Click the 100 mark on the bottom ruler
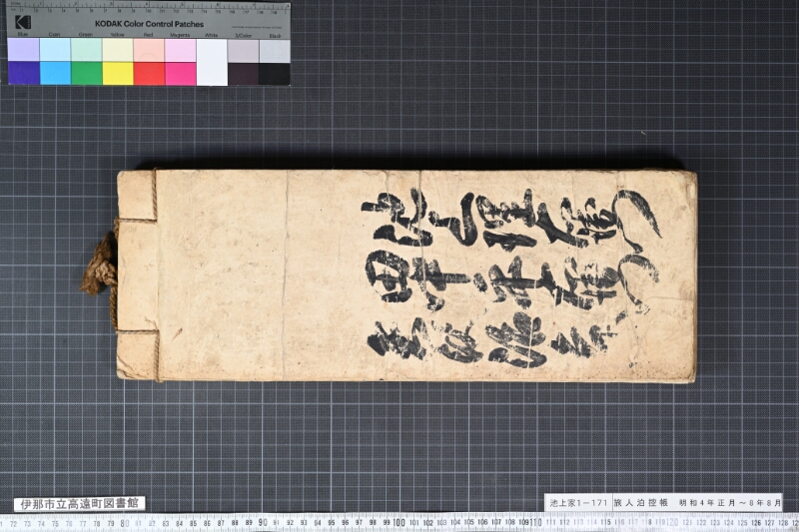This screenshot has width=799, height=532. point(399,523)
